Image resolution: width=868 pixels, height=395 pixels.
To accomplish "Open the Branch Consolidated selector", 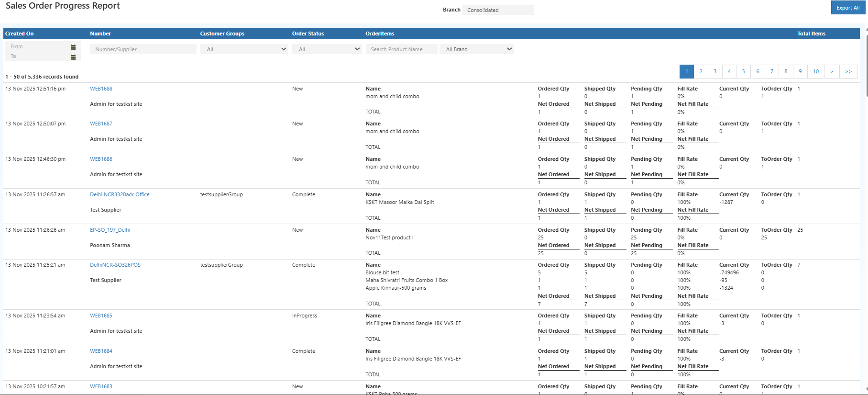I will coord(498,10).
